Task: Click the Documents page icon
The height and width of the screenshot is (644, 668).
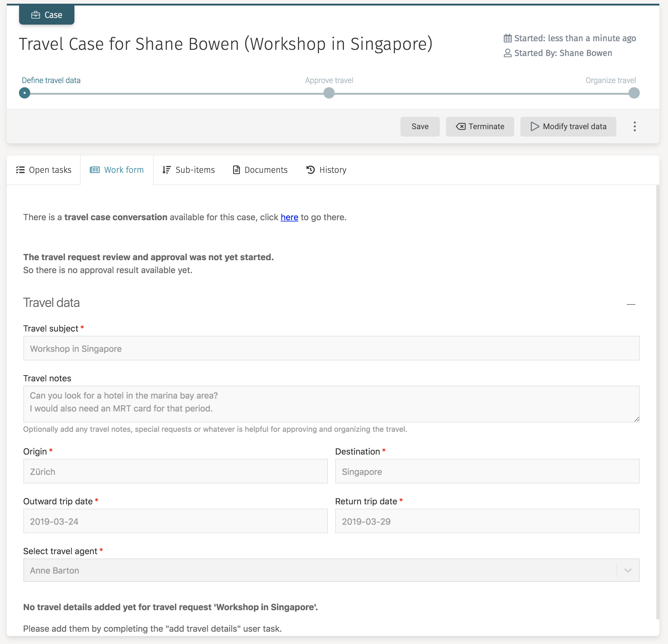Action: (236, 170)
